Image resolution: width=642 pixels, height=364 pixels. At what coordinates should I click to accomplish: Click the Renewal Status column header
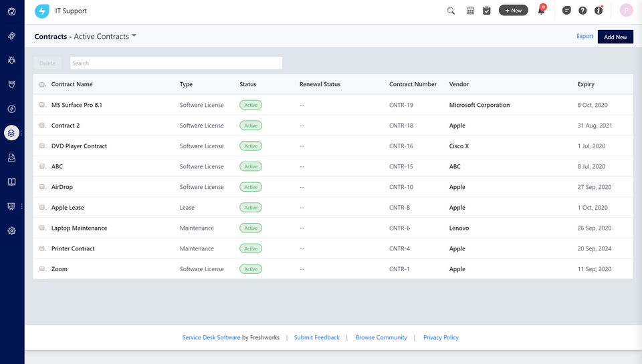[x=320, y=84]
